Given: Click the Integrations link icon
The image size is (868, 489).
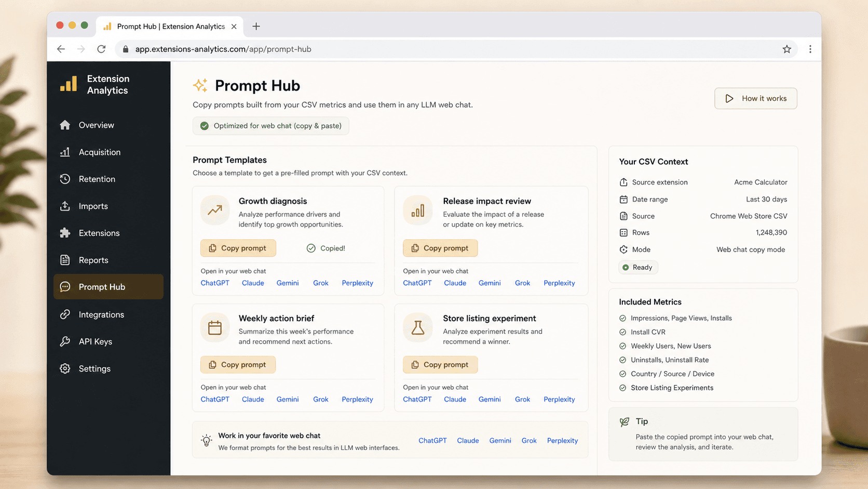Looking at the screenshot, I should [65, 314].
